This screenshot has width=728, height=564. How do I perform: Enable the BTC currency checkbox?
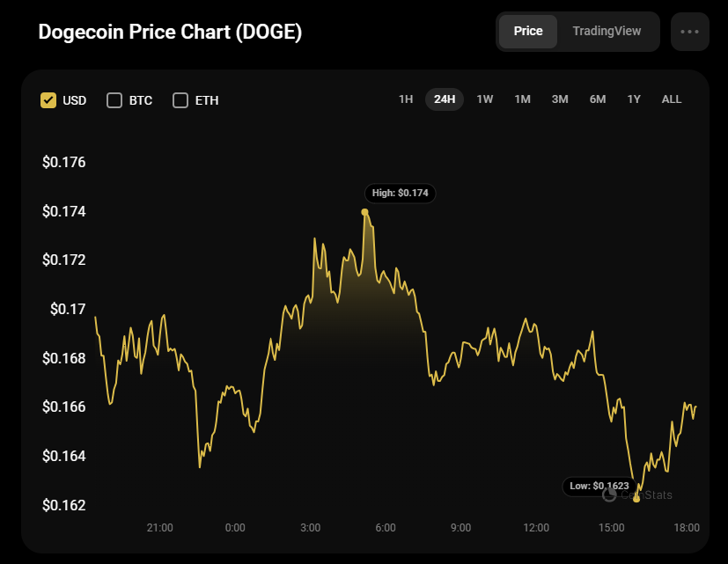point(114,100)
